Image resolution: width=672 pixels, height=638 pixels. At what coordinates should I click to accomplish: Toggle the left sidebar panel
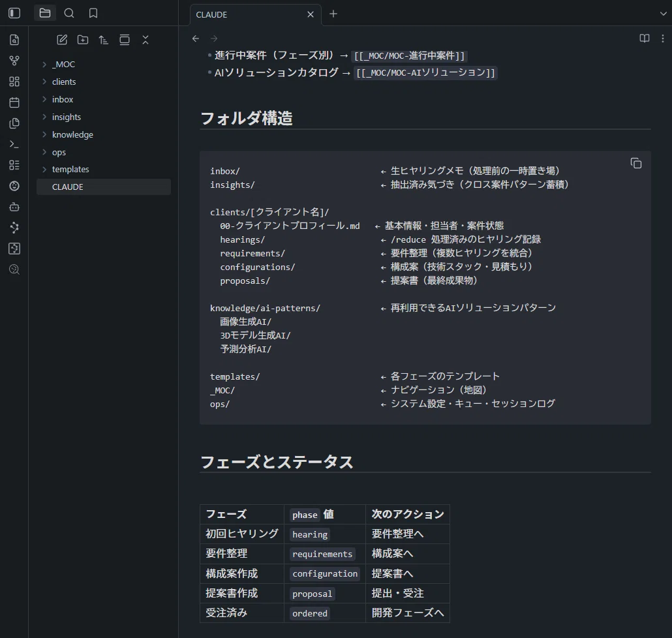point(14,13)
